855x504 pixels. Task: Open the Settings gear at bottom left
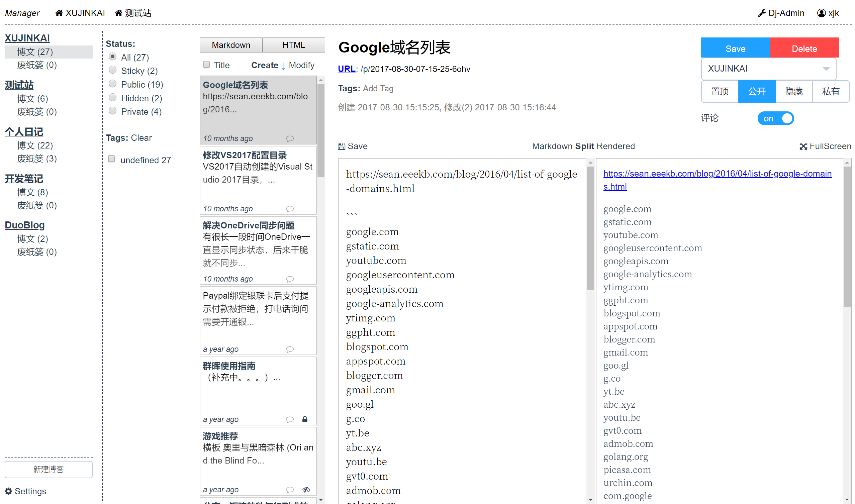point(8,491)
